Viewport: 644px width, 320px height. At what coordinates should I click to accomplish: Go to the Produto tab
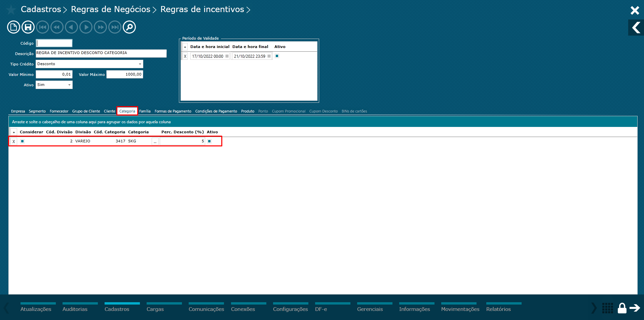tap(248, 111)
